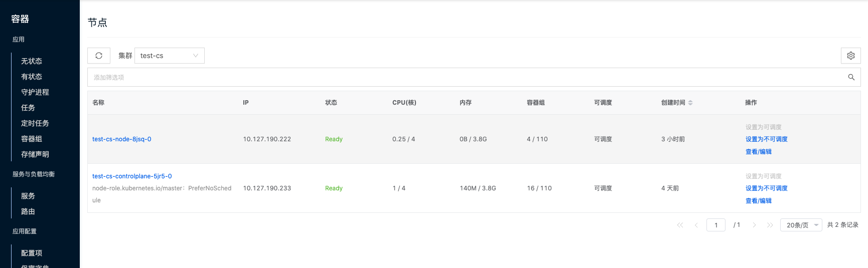Open 定时任务 from the sidebar
Image resolution: width=868 pixels, height=268 pixels.
point(35,123)
